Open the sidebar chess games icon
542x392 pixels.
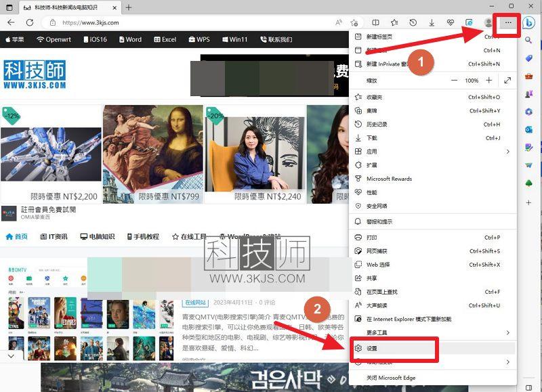point(528,94)
